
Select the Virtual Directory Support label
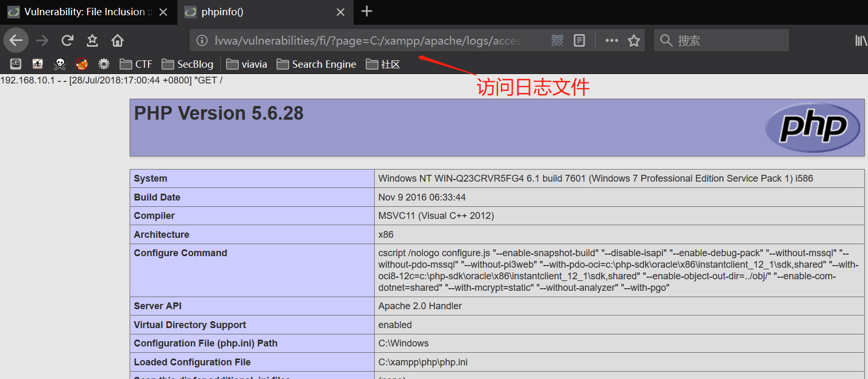190,325
